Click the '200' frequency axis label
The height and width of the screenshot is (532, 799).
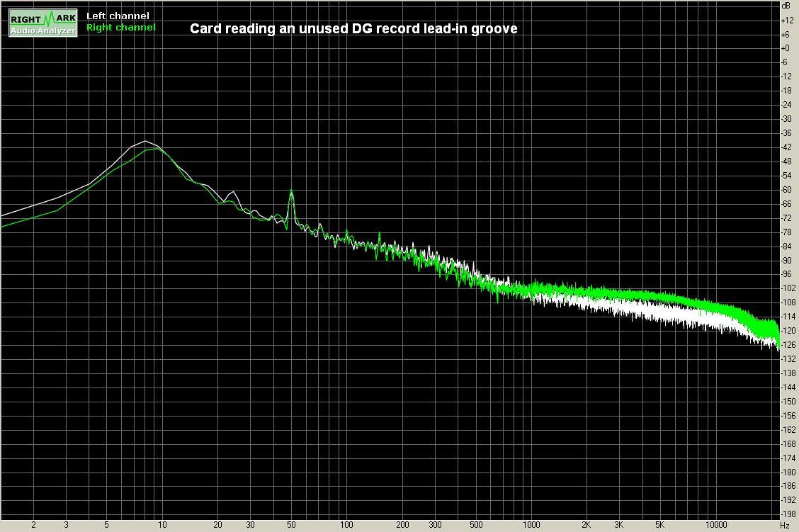pos(402,525)
